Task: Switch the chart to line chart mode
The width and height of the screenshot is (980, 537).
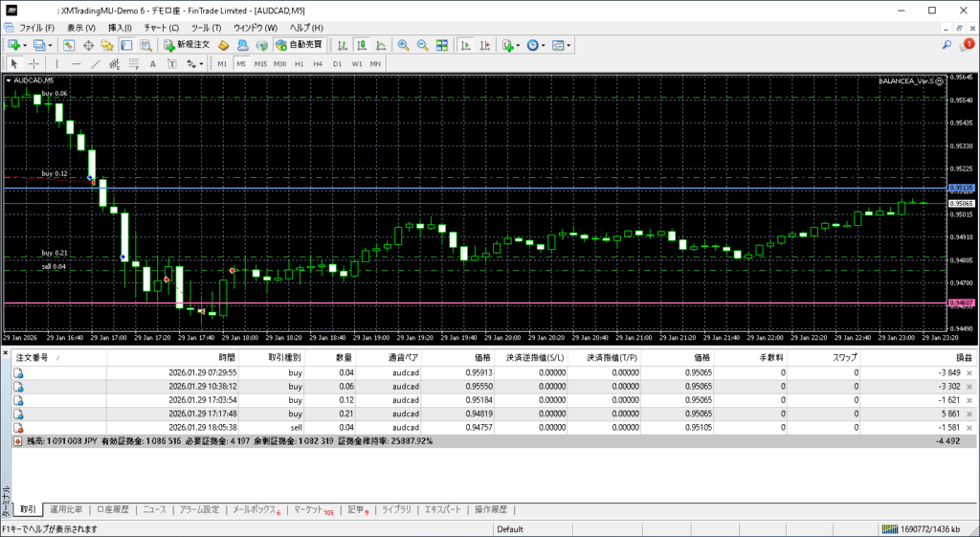Action: click(381, 45)
